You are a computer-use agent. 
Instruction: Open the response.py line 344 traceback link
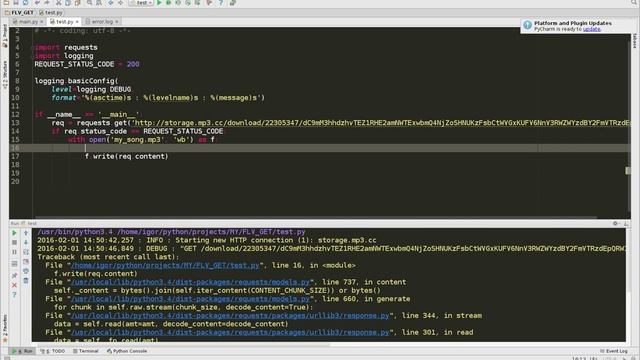[230, 316]
